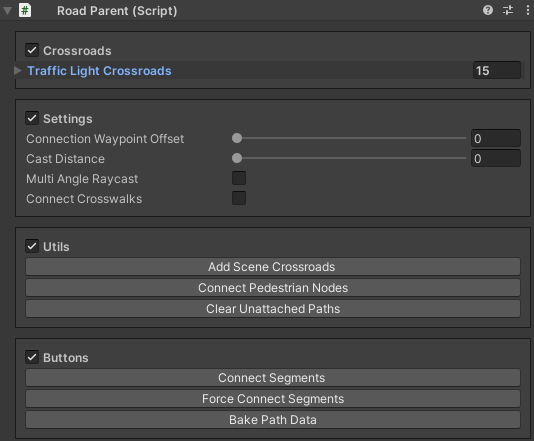This screenshot has height=441, width=534.
Task: Open the component help reference icon
Action: click(488, 10)
